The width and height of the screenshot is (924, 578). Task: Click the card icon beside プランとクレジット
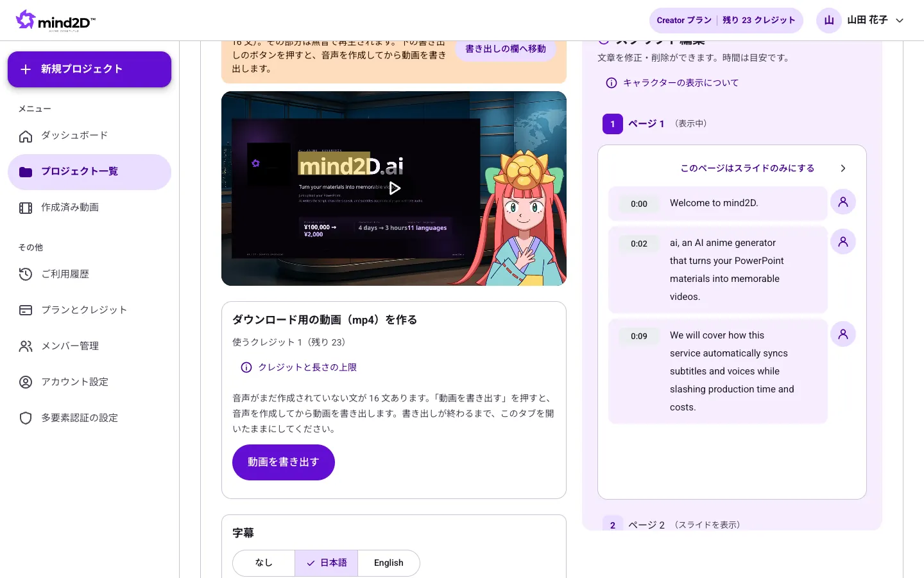26,311
